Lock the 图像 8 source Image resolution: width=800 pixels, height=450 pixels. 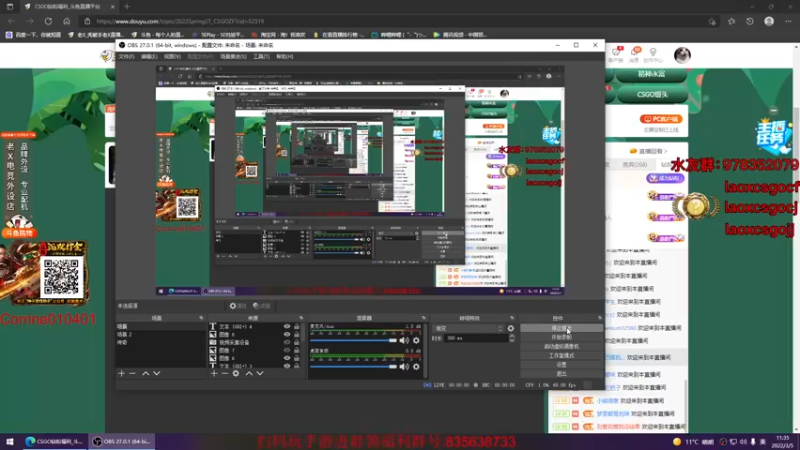[296, 335]
